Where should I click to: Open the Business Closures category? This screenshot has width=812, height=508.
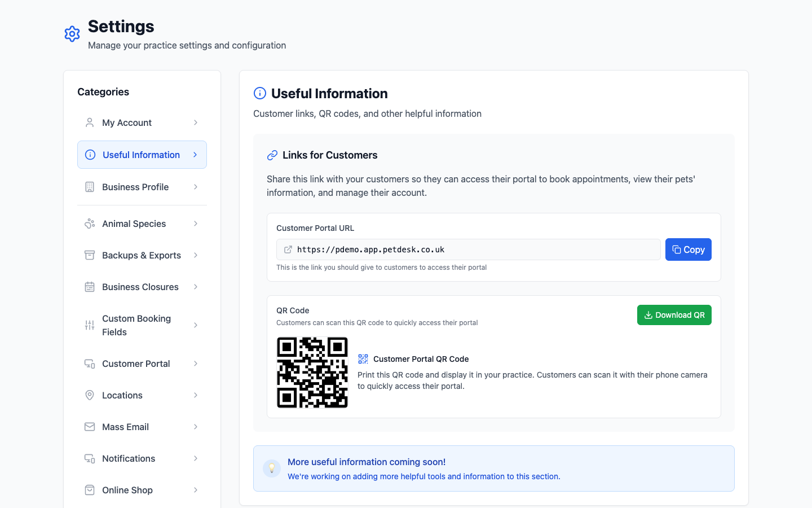click(142, 287)
